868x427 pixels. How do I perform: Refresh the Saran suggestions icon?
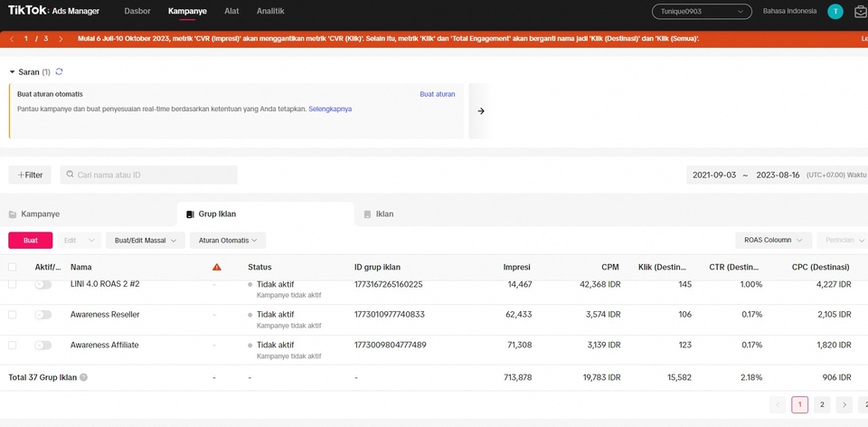[60, 71]
